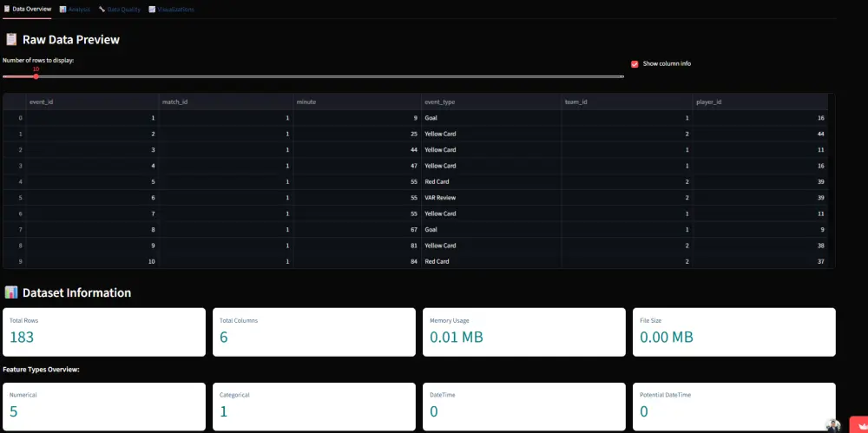This screenshot has width=868, height=433.
Task: Click the Memory Usage 0.01 MB card
Action: 524,332
